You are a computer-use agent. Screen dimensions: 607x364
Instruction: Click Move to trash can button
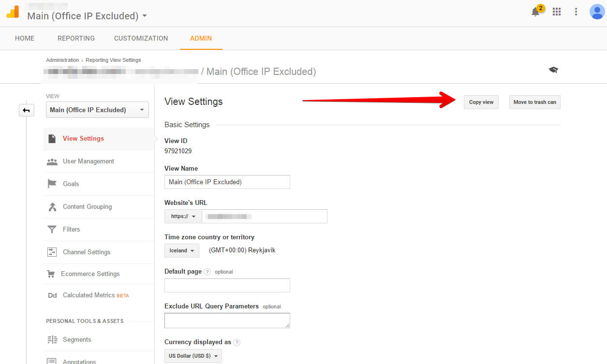coord(534,102)
